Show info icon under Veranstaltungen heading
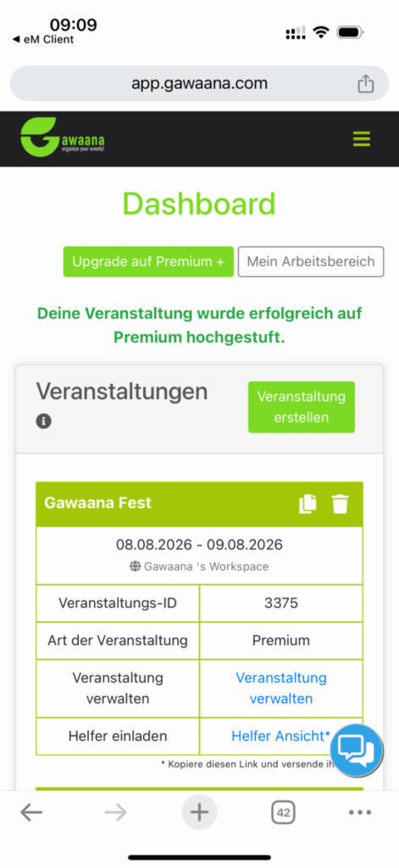 pos(44,421)
